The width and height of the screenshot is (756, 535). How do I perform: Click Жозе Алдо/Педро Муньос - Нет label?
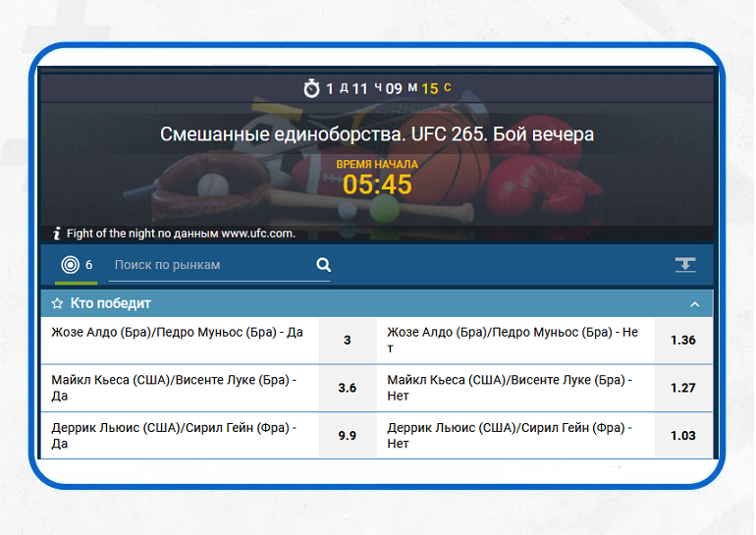[x=513, y=340]
